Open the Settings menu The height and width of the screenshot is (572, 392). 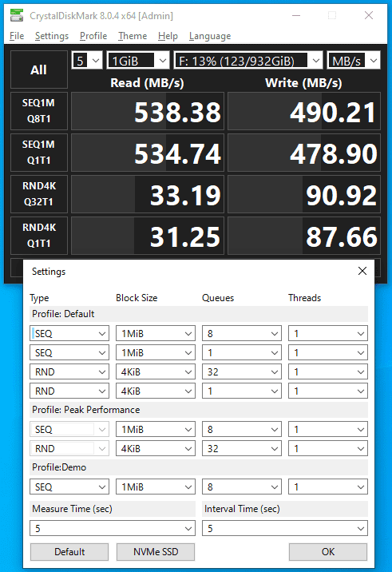[52, 36]
